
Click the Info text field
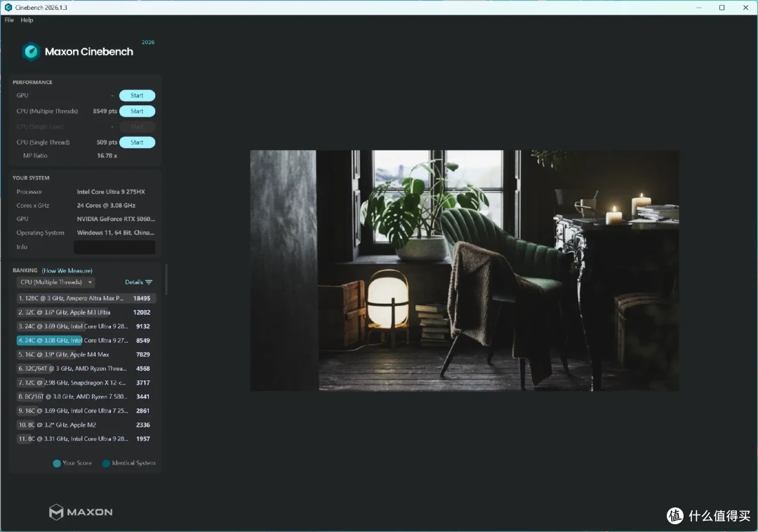tap(114, 247)
